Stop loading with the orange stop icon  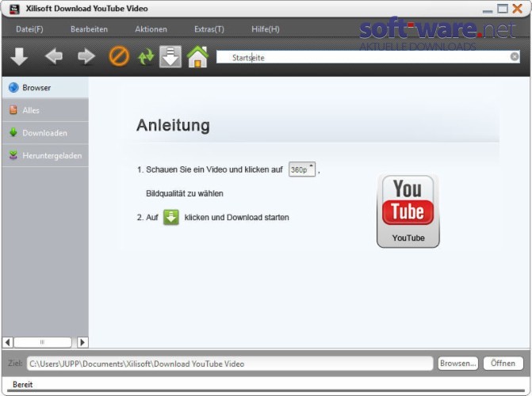119,56
